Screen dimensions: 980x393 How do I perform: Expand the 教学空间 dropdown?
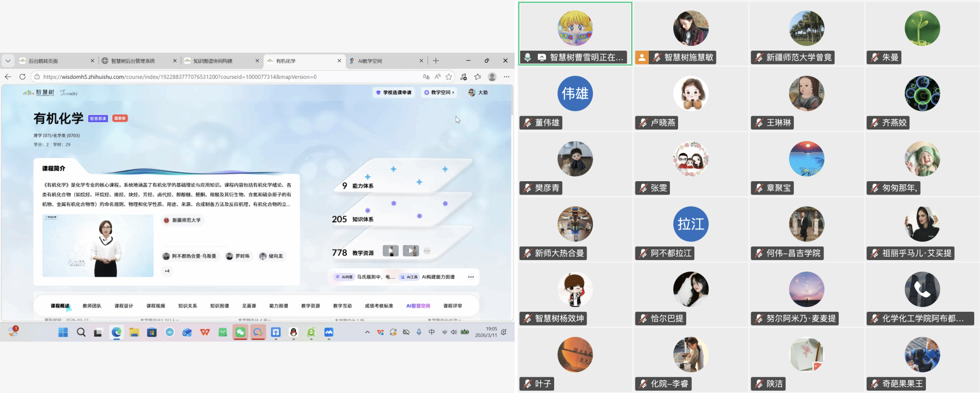(439, 92)
